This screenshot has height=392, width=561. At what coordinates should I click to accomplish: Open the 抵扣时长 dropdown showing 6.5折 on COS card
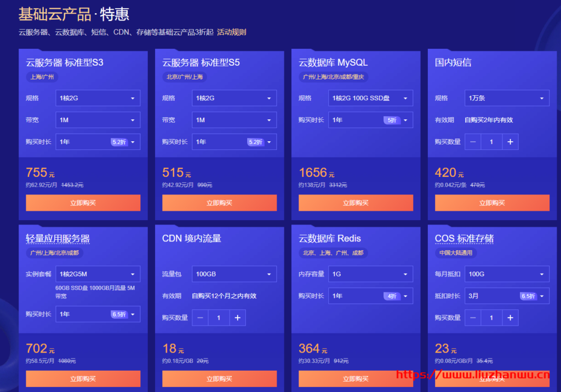pos(507,295)
